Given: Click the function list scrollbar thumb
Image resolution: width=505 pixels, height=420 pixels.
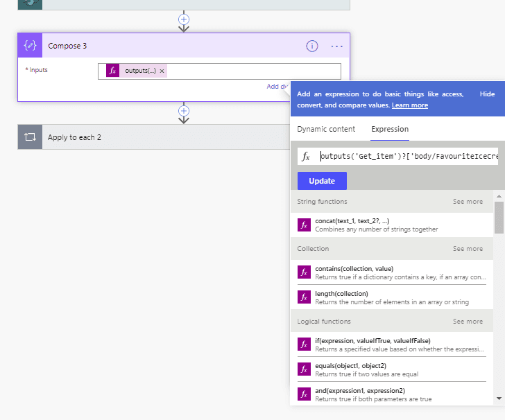Looking at the screenshot, I should tap(499, 217).
